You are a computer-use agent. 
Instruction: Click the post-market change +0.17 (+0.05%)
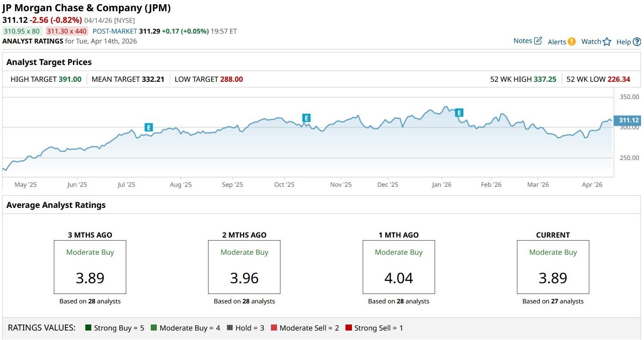186,31
